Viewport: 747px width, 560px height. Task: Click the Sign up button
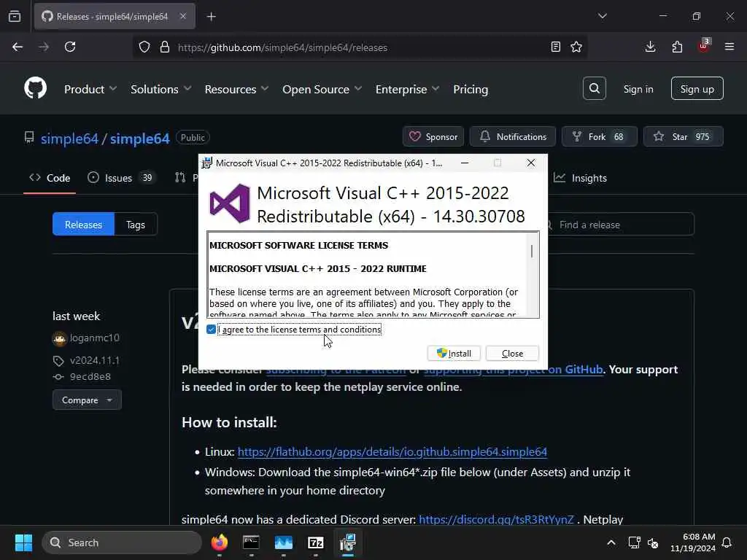tap(697, 88)
